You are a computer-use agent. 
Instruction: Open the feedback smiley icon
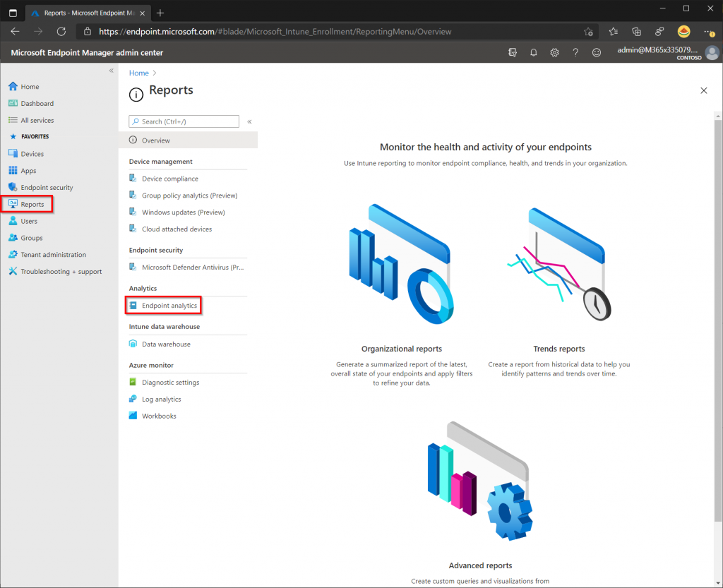[x=597, y=52]
